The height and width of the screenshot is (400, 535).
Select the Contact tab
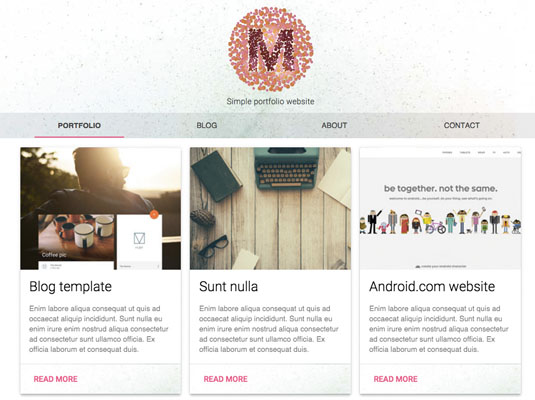click(462, 126)
